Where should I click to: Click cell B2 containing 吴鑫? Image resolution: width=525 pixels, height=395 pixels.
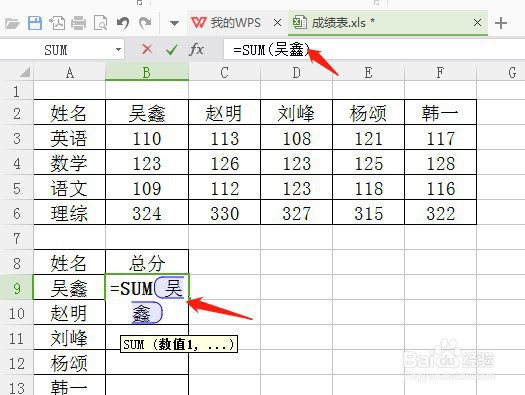click(x=147, y=112)
